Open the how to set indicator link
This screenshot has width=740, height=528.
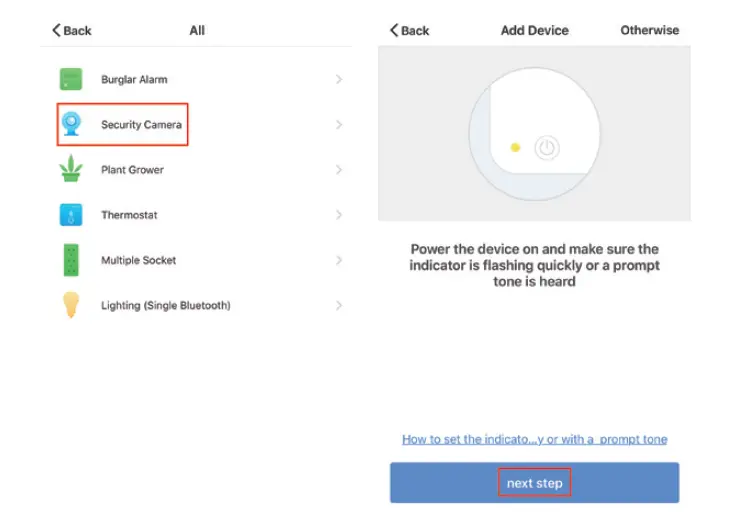pyautogui.click(x=534, y=439)
